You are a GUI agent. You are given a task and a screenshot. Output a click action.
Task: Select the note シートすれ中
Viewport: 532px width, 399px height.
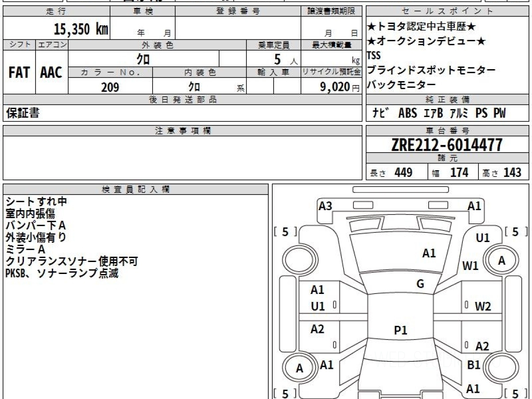[36, 202]
